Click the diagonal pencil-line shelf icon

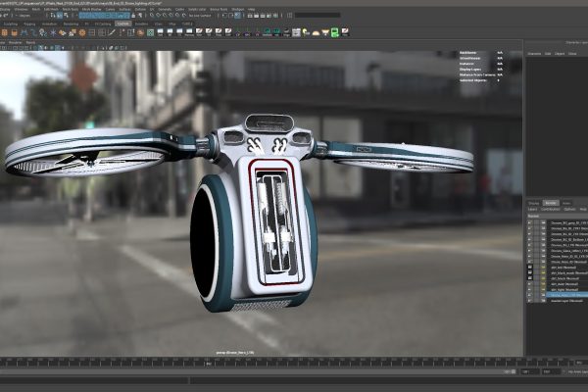click(x=112, y=33)
